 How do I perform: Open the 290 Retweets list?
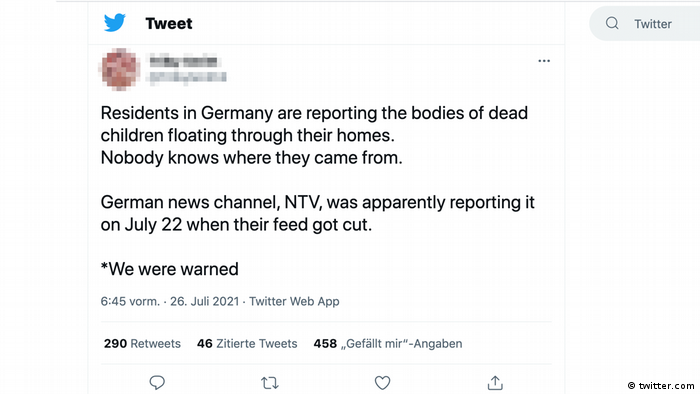[142, 344]
